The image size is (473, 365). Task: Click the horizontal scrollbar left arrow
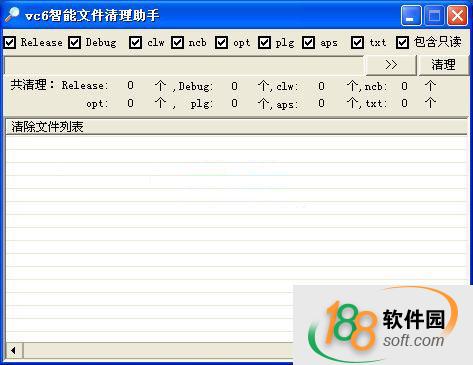pos(14,350)
